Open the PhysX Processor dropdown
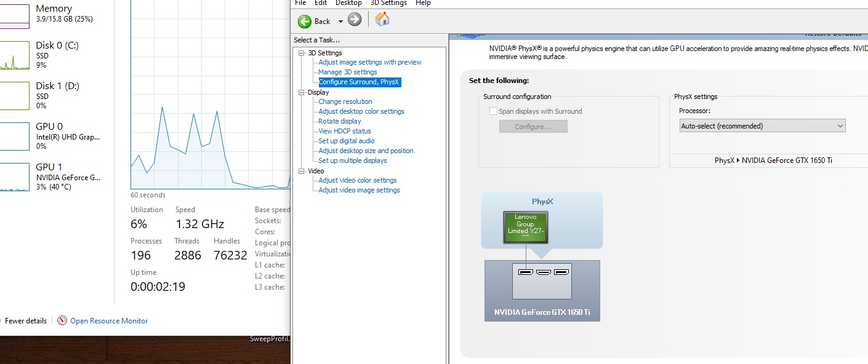Image resolution: width=868 pixels, height=364 pixels. coord(762,126)
